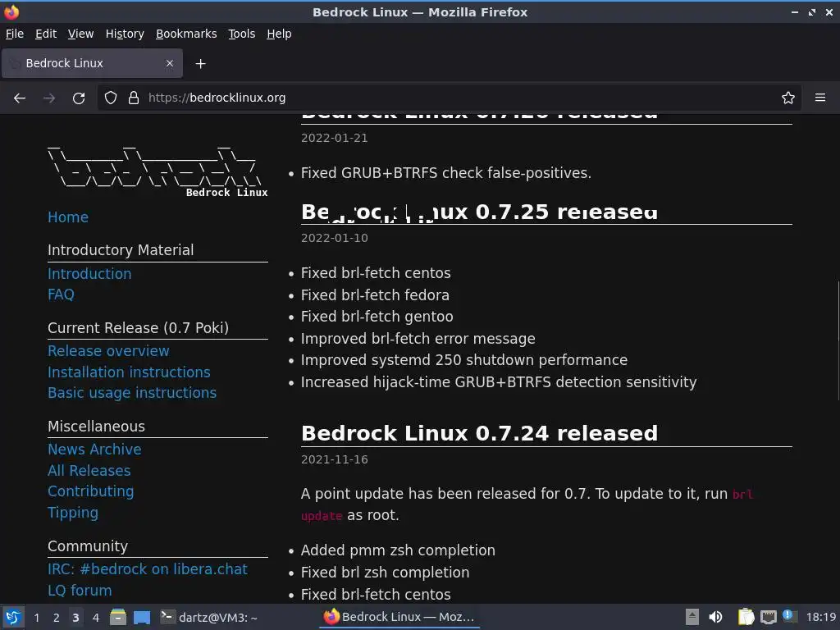This screenshot has height=630, width=840.
Task: Close the Bedrock Linux tab
Action: click(169, 63)
